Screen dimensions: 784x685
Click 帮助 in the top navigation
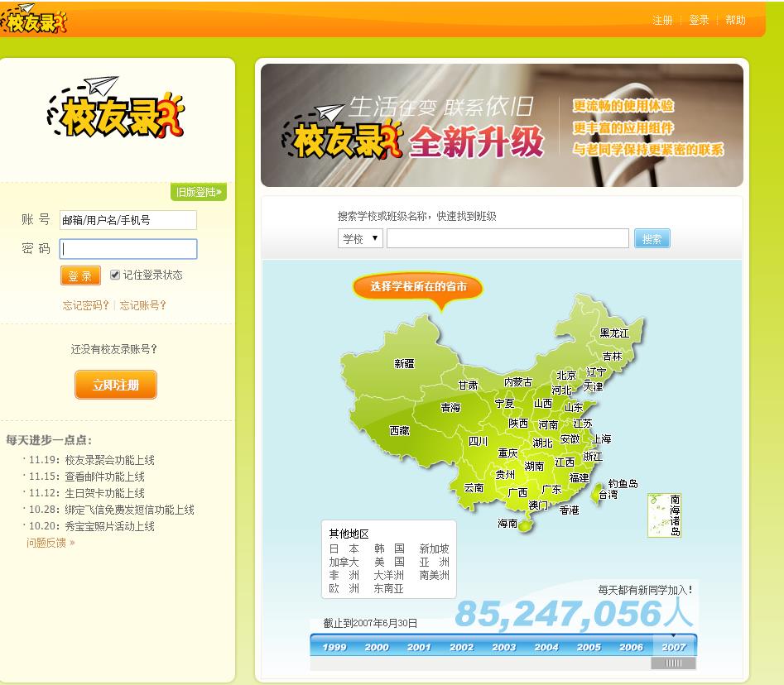pyautogui.click(x=735, y=20)
